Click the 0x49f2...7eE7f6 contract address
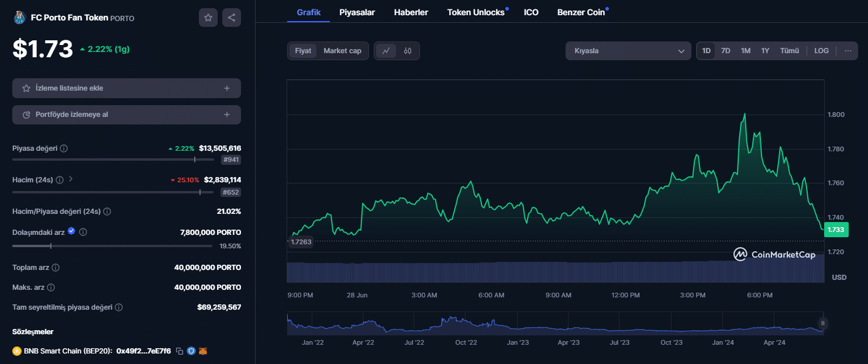This screenshot has width=868, height=364. [x=143, y=351]
